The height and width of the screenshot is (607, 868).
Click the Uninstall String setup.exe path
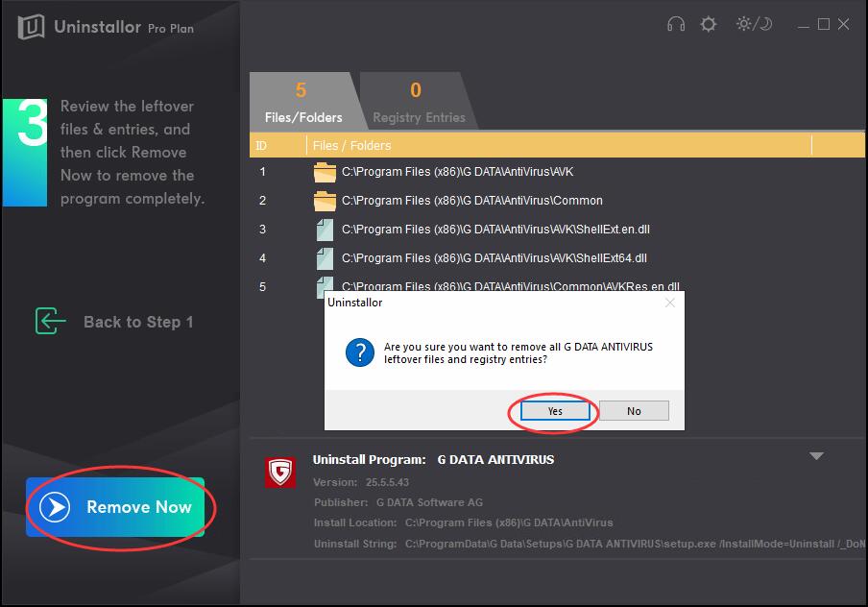point(635,544)
